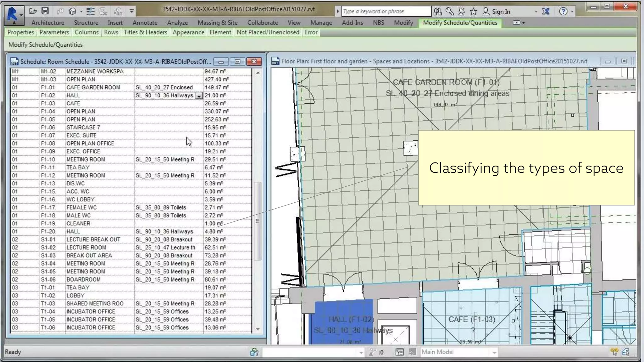Click the 427.40 m² area cell
644x362 pixels.
click(227, 80)
